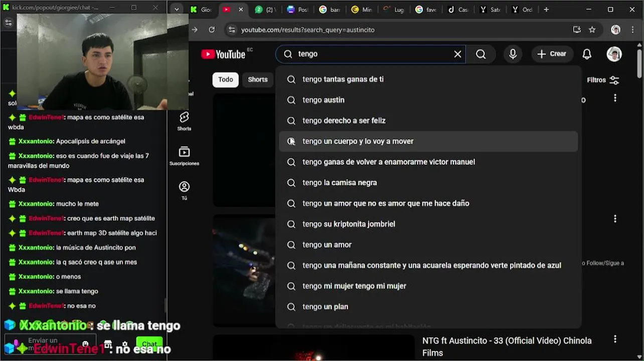This screenshot has width=644, height=361.
Task: Open the Shorts section in sidebar
Action: (x=184, y=121)
